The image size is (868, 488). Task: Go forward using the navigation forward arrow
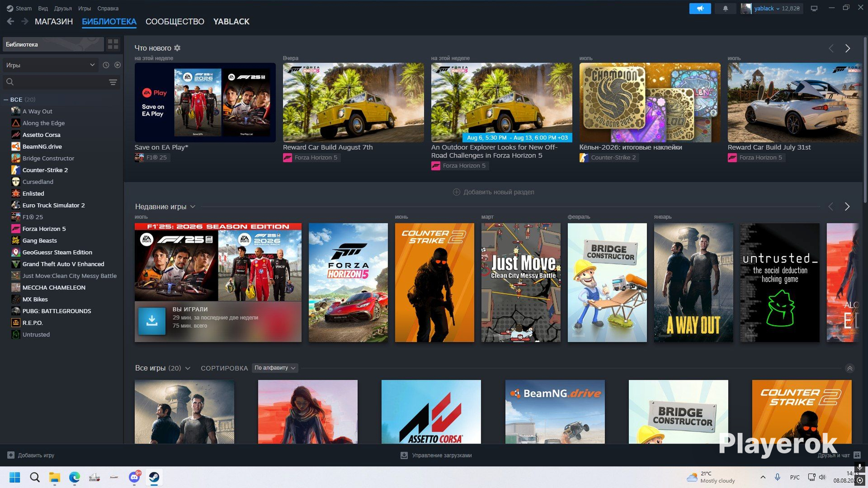click(24, 21)
